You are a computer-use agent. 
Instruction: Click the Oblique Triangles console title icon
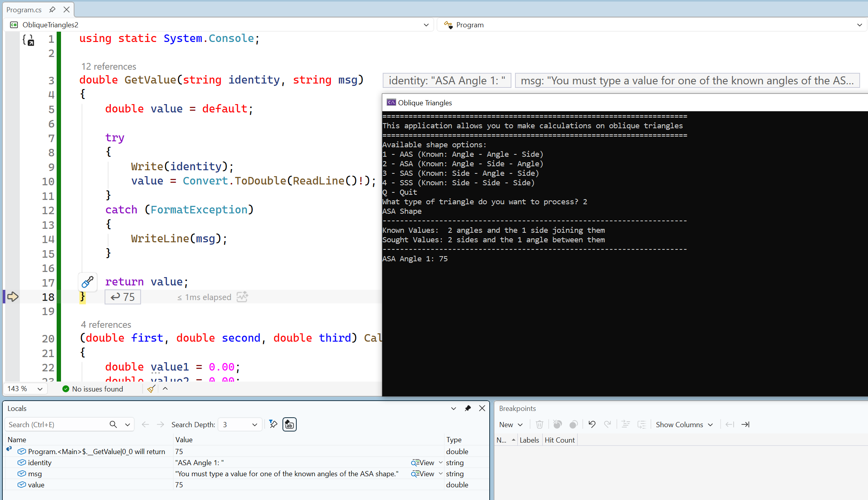coord(391,103)
